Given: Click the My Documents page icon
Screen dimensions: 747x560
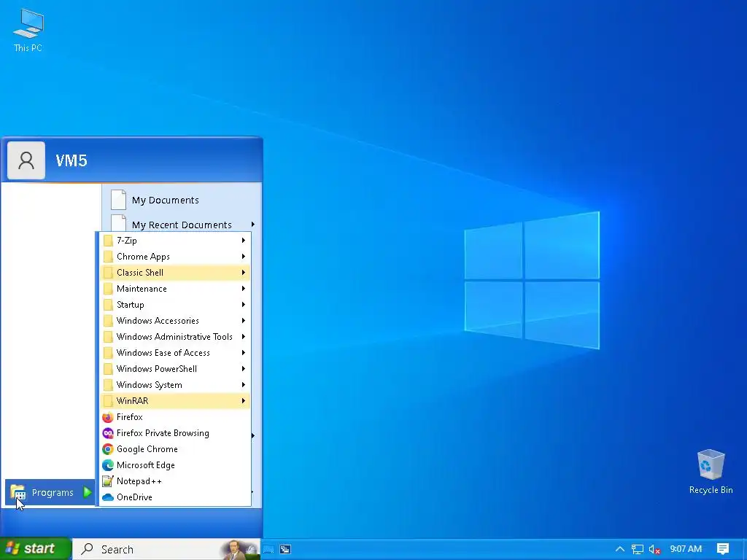Looking at the screenshot, I should click(x=118, y=200).
